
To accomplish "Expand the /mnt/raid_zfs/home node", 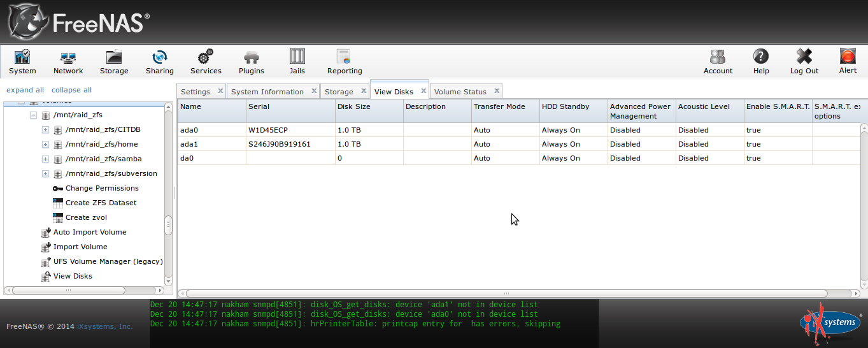I will 45,145.
